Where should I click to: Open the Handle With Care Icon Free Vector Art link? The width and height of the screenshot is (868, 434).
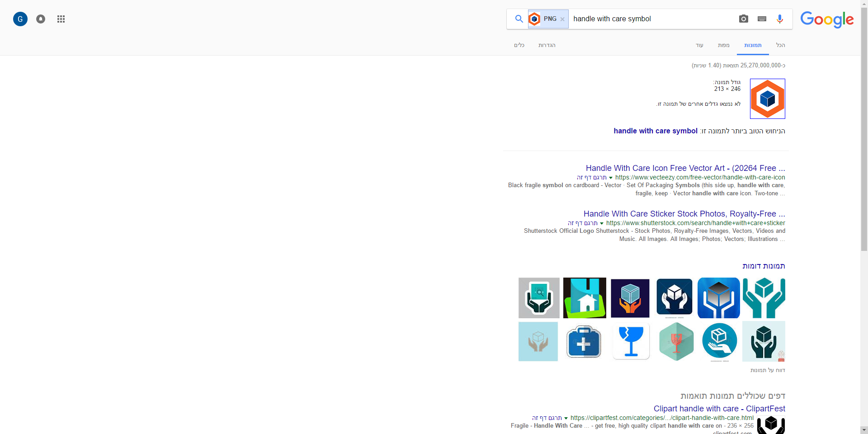point(684,168)
